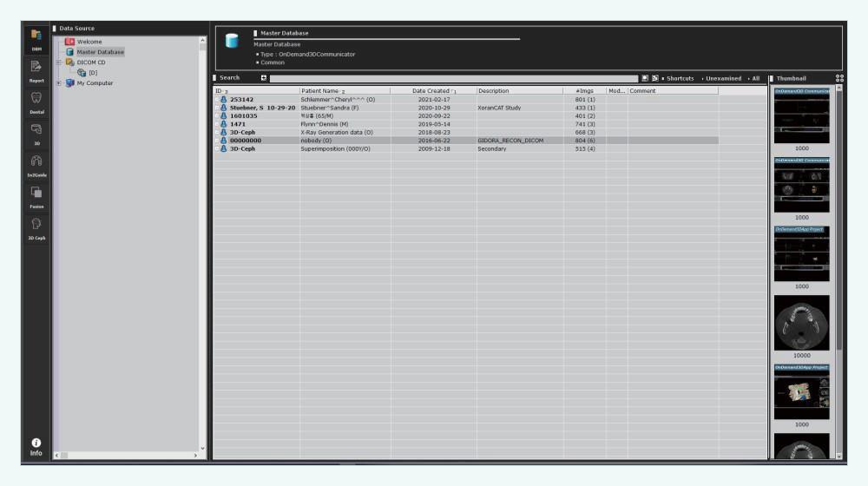Viewport: 868px width, 486px height.
Task: Expand the Search options plus button
Action: (264, 78)
